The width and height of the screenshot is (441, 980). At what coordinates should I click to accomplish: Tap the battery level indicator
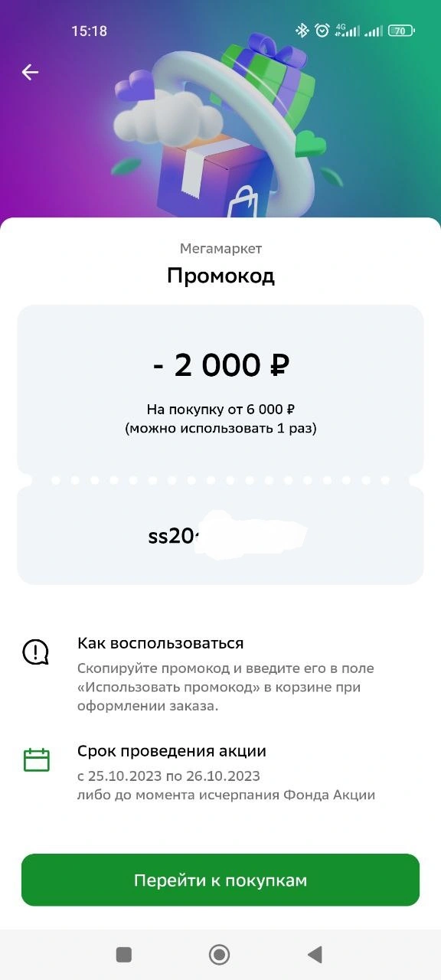pyautogui.click(x=400, y=31)
